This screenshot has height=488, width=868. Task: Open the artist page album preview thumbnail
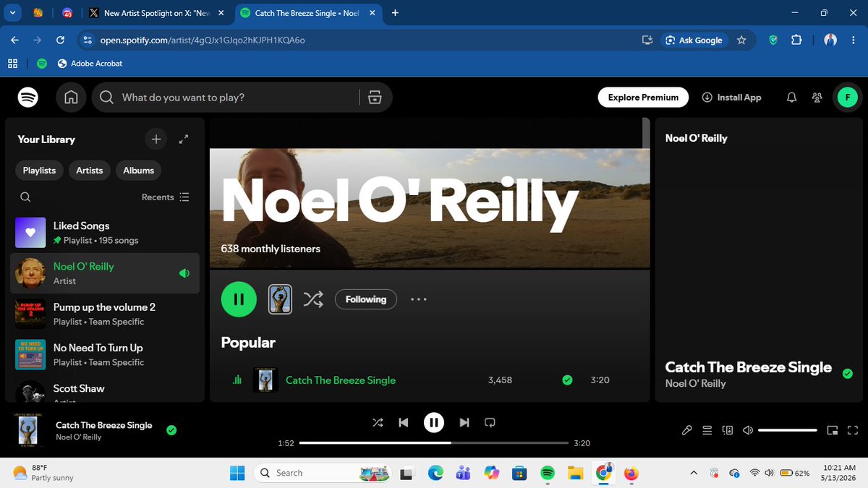pos(280,299)
